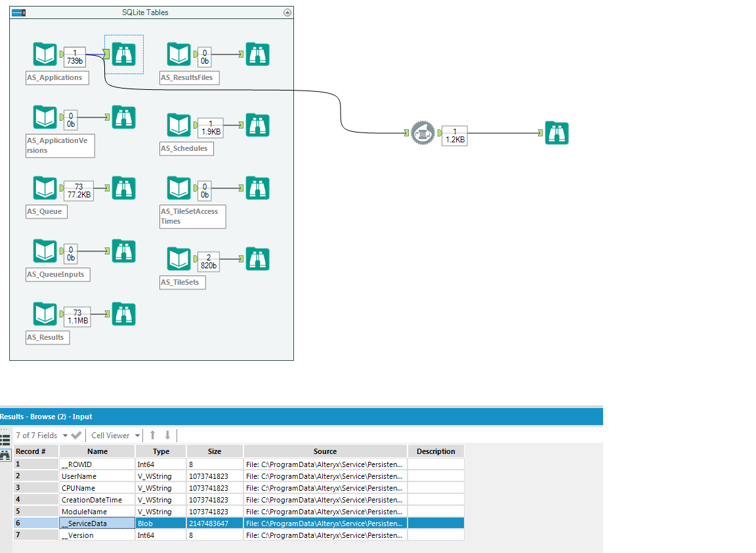Select the AS_Applications Input Data tool
Screen dimensions: 756x553
tap(45, 54)
